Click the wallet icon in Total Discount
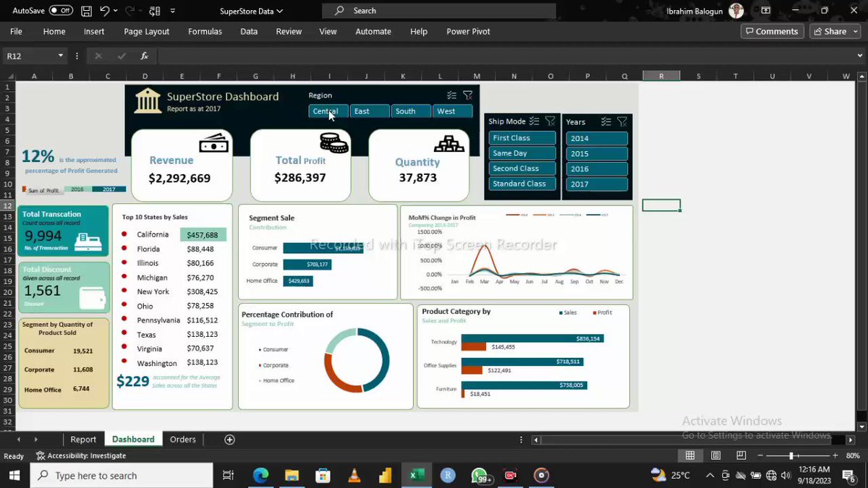 [91, 297]
